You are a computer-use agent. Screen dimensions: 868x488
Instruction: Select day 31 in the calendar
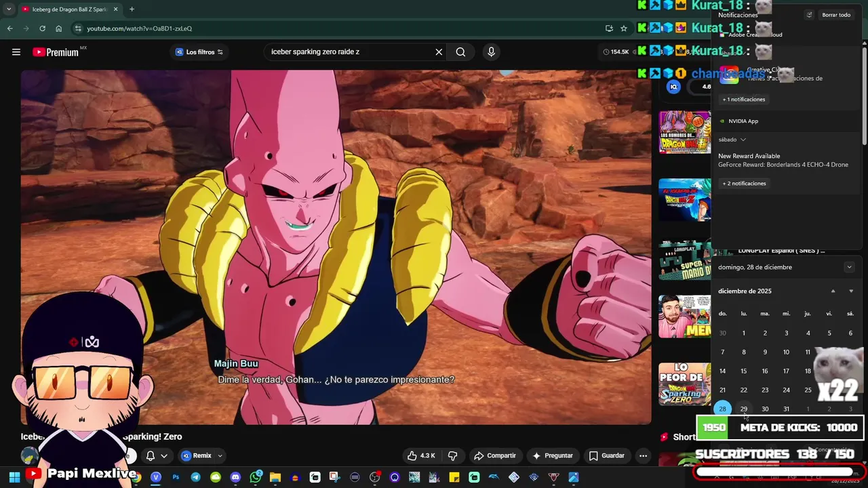(786, 409)
